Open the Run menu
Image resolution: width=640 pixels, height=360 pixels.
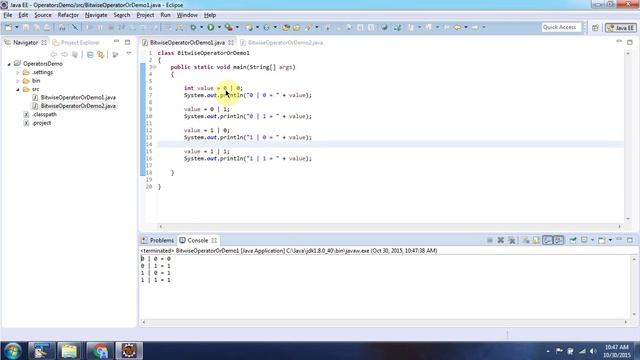165,15
